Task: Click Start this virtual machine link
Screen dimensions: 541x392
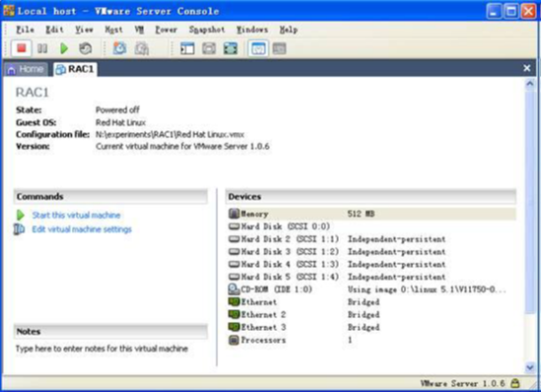Action: [76, 215]
